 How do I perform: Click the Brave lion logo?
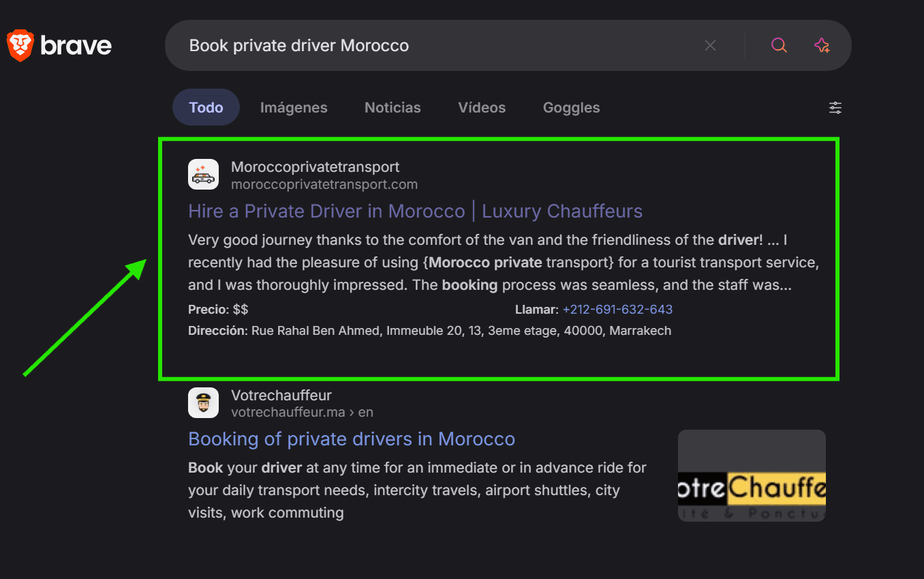[20, 46]
